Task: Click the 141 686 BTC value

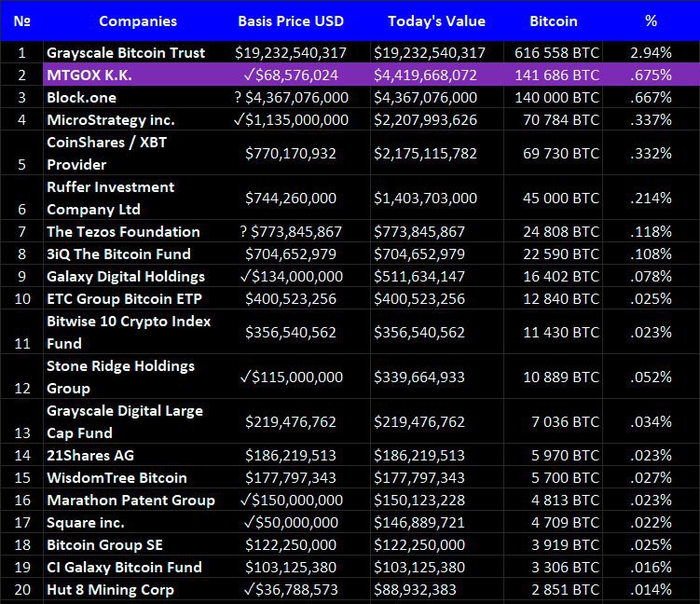Action: (556, 75)
